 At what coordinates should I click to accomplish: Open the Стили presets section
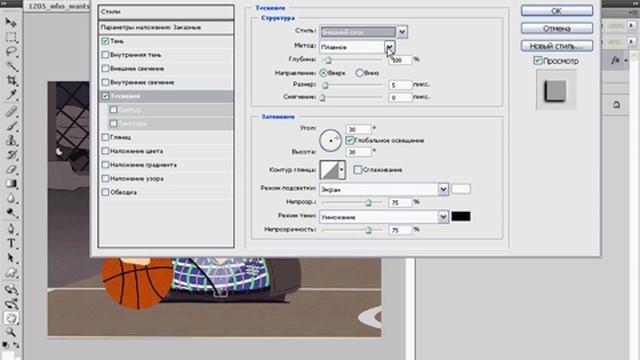point(166,12)
